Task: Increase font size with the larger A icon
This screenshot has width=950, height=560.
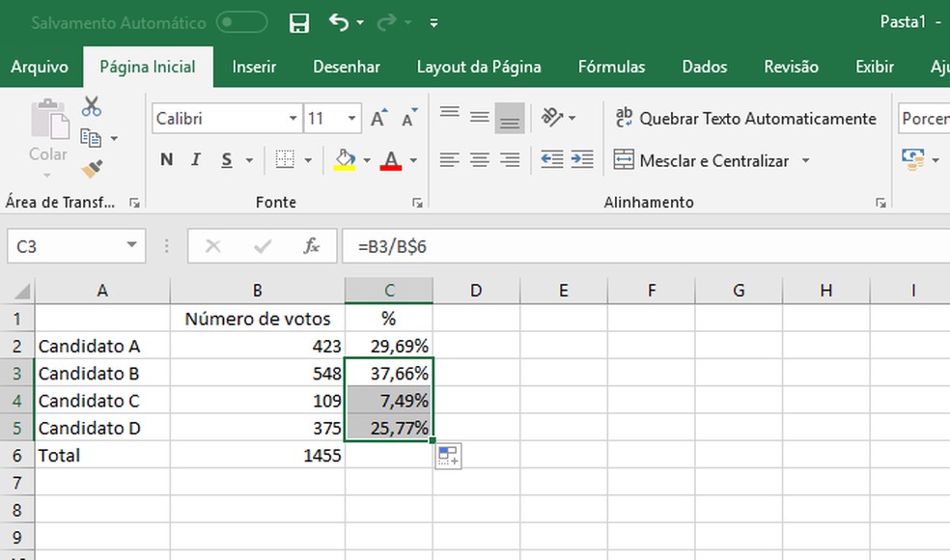Action: click(377, 116)
